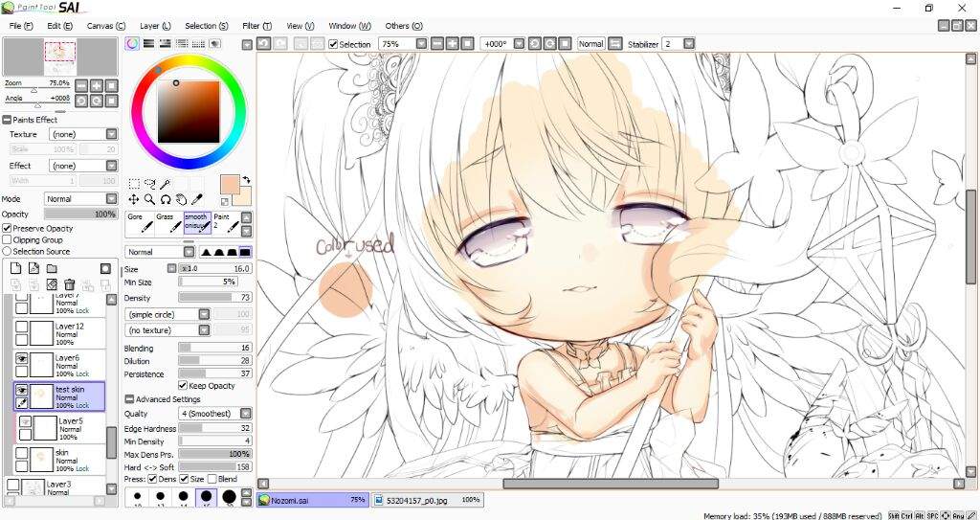
Task: Click the navigator canvas thumbnail
Action: point(60,57)
